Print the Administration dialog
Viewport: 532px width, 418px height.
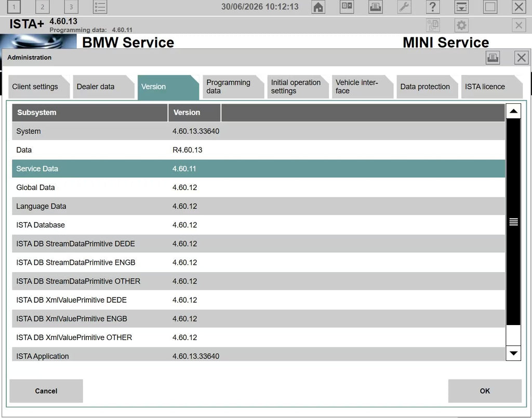(x=493, y=58)
